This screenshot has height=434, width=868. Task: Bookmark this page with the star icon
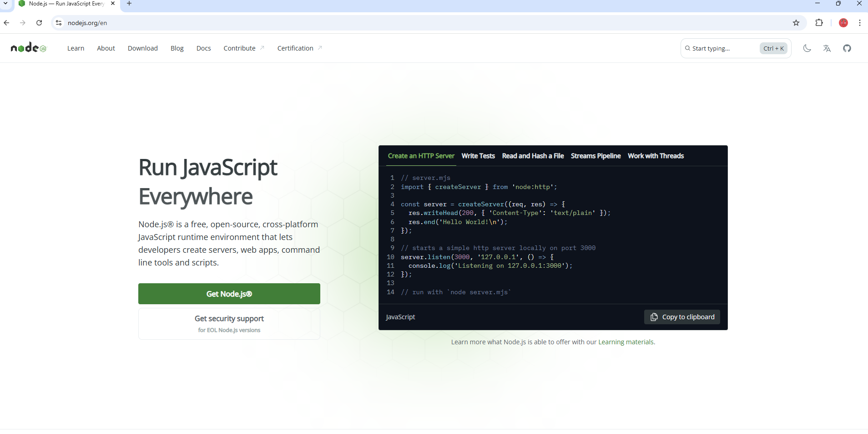tap(796, 22)
